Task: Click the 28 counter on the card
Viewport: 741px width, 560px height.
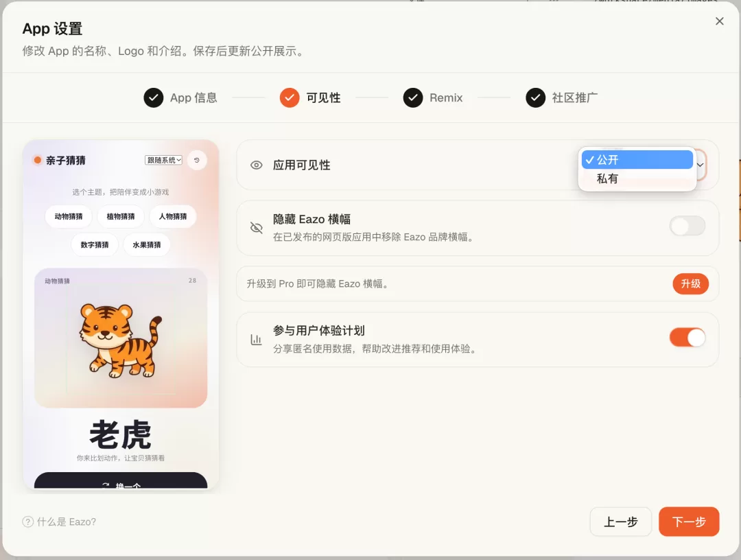Action: [x=192, y=280]
